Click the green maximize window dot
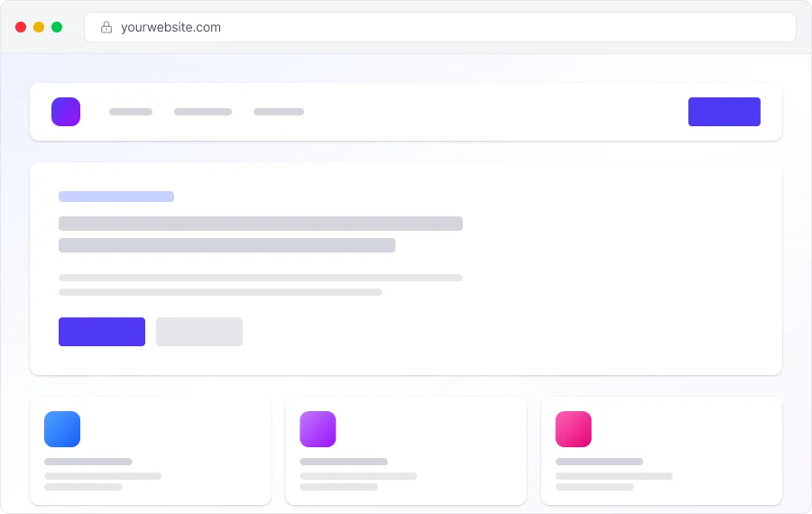 (57, 27)
